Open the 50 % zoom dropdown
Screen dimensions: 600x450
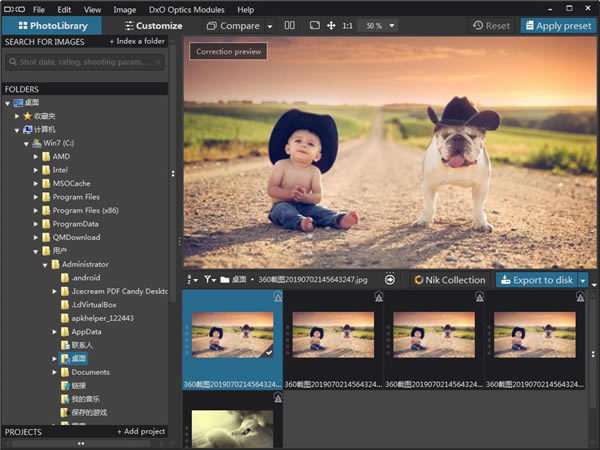(378, 26)
